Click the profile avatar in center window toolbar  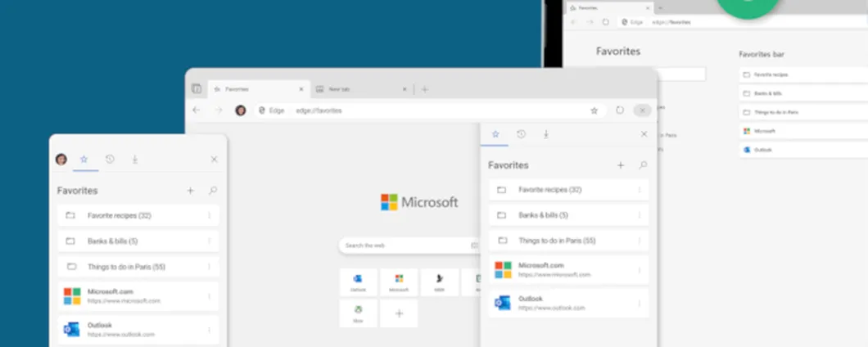[x=240, y=110]
